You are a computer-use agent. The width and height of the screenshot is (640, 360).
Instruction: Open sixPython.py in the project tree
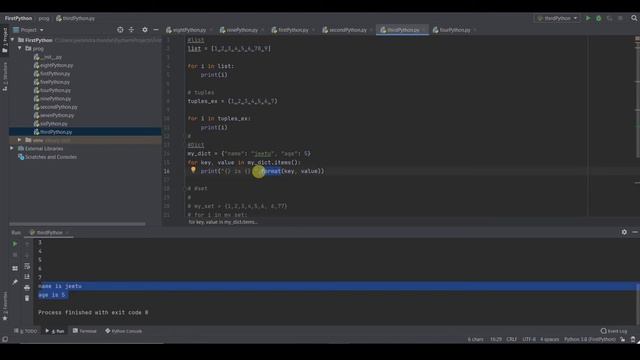51,124
